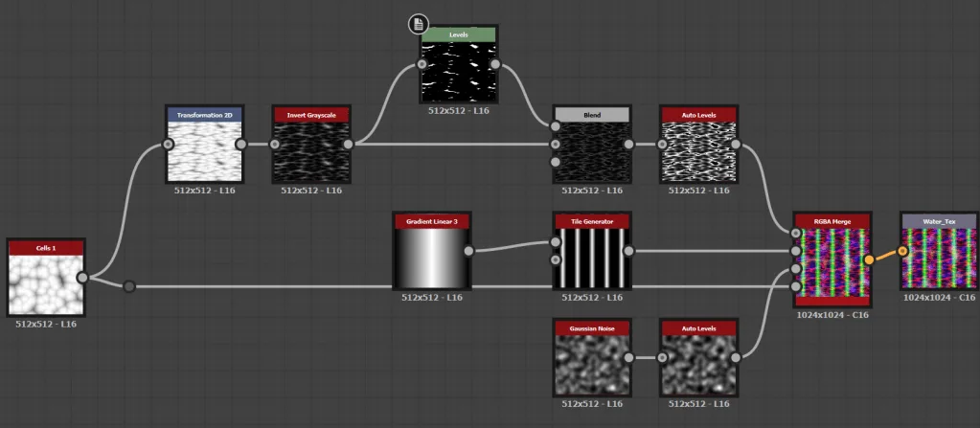Click the unconnected bottom input pin of Blend
This screenshot has height=428, width=980.
point(555,162)
